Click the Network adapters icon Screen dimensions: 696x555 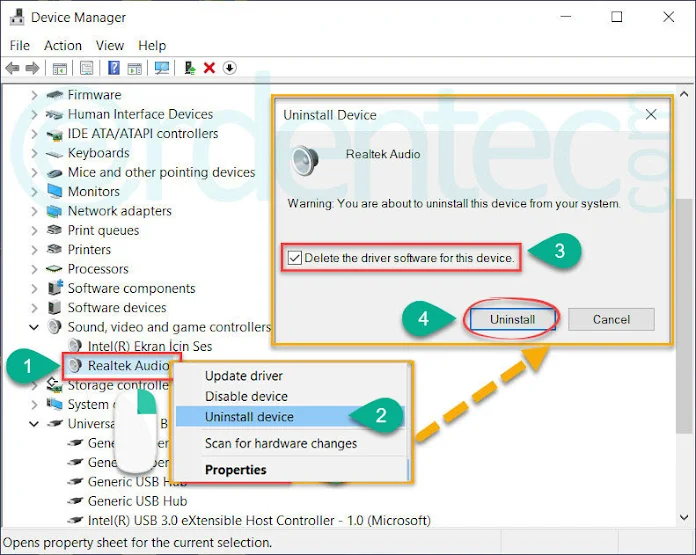pos(55,211)
